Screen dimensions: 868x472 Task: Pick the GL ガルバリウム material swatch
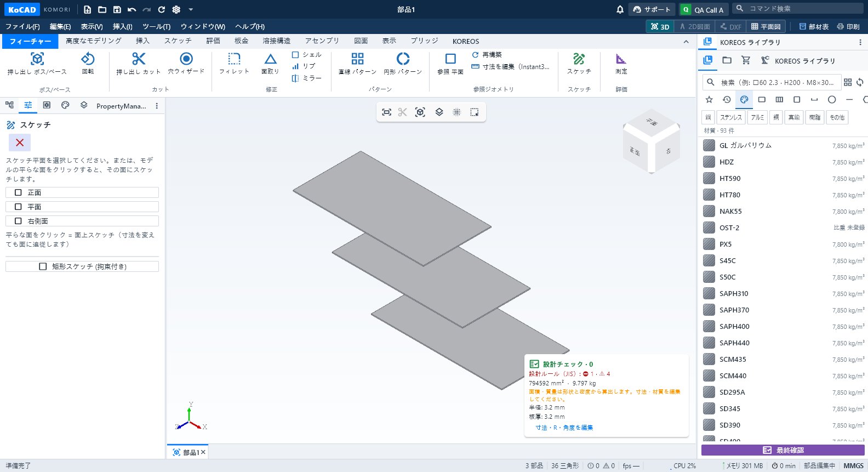tap(709, 145)
